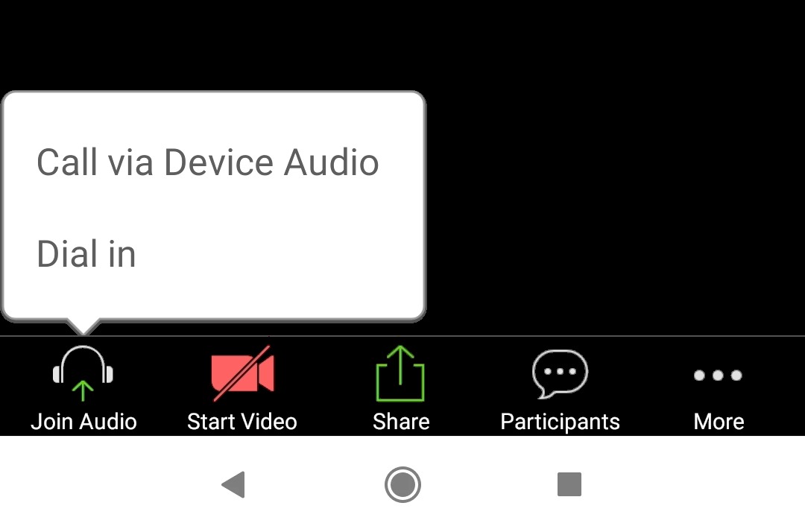Click the Participants text label
Viewport: 805px width, 532px height.
click(560, 422)
